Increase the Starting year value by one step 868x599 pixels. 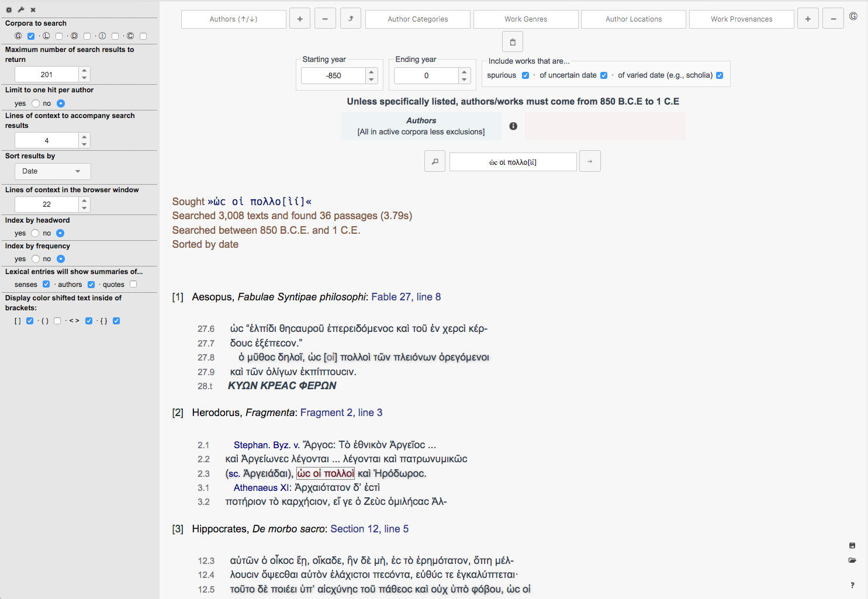click(x=371, y=72)
